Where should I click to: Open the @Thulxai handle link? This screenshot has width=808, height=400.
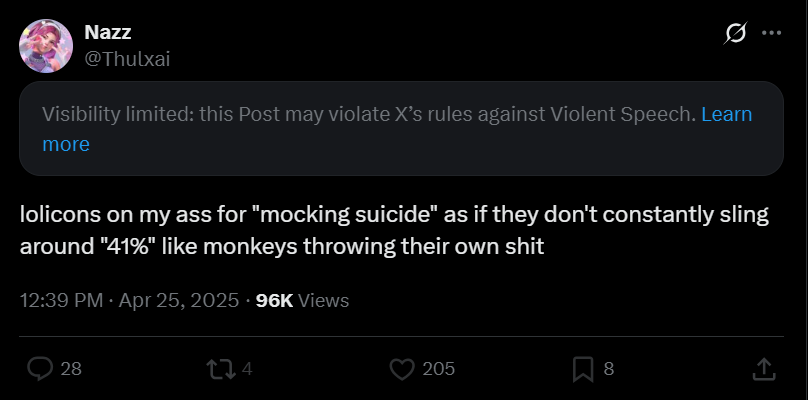pos(128,59)
